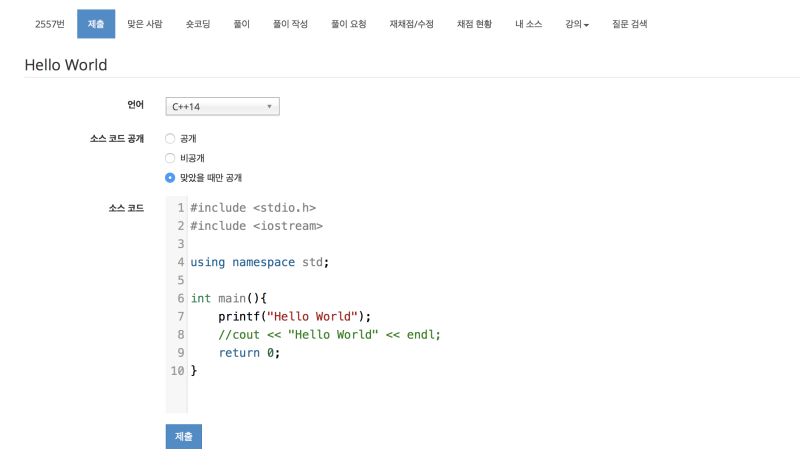Viewport: 800px width, 454px height.
Task: Click the arrow on the language selector
Action: click(x=269, y=107)
